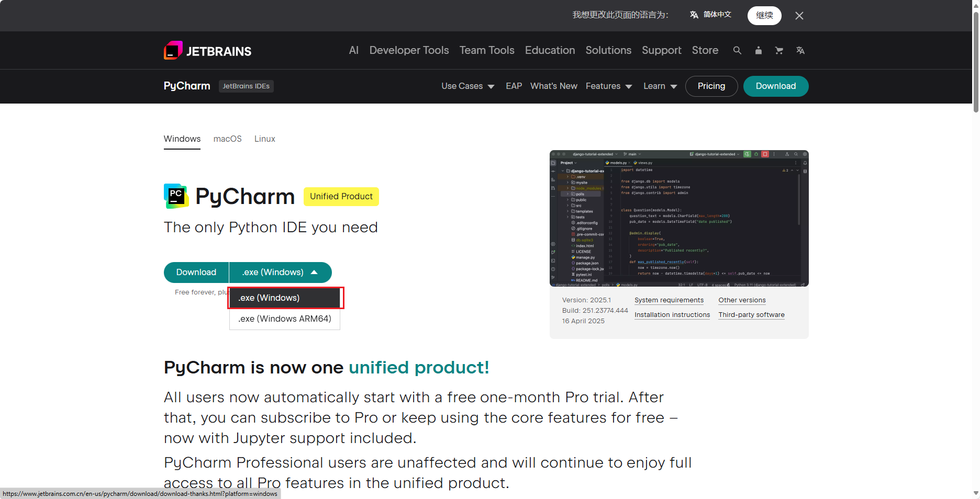Switch to the Windows tab

pyautogui.click(x=182, y=139)
